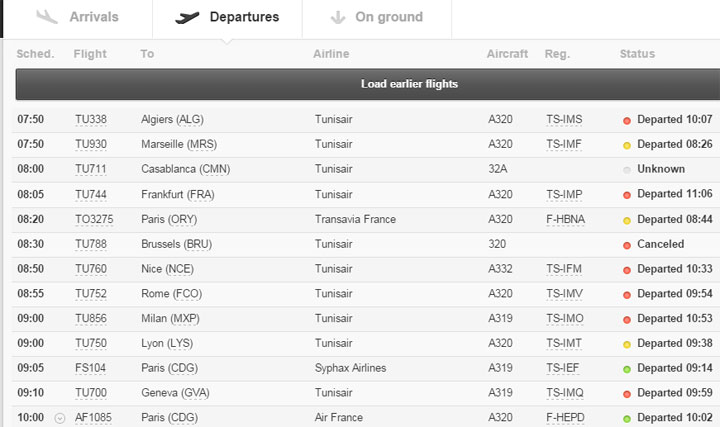Click the Status column header

[x=637, y=54]
